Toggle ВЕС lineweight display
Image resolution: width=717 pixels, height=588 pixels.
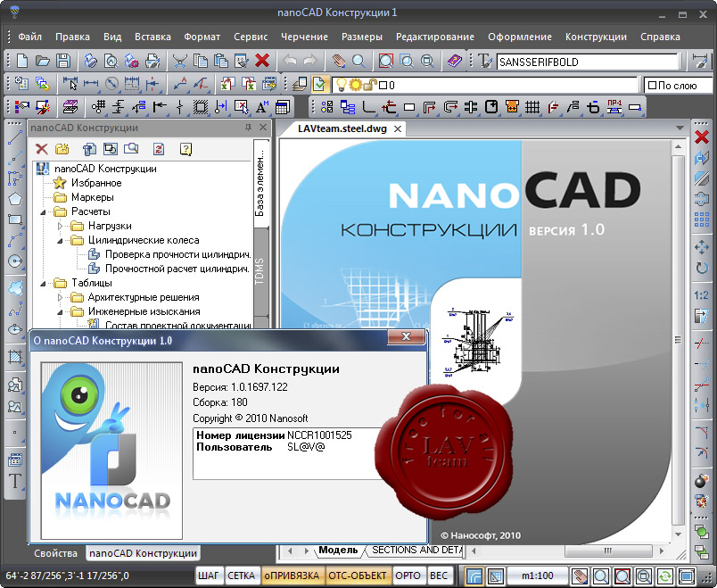coord(439,576)
